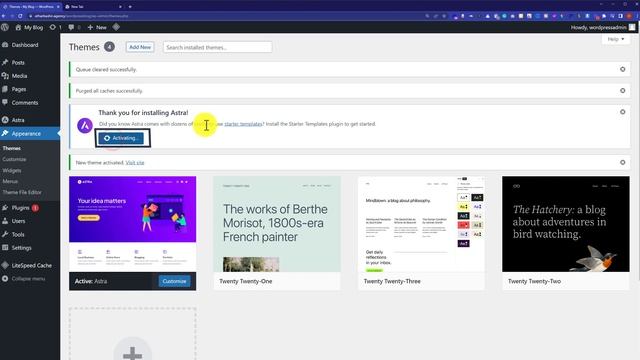Reload the page with browser refresh icon
640x360 pixels.
(20, 16)
